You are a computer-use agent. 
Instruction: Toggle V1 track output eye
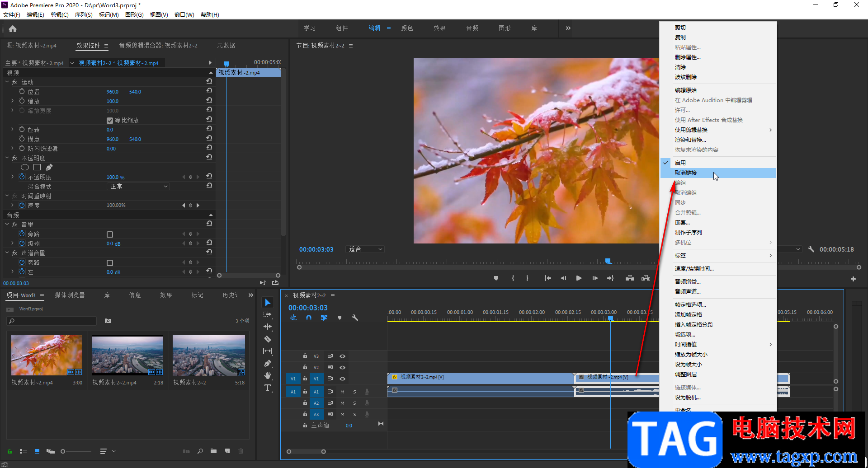[x=342, y=379]
